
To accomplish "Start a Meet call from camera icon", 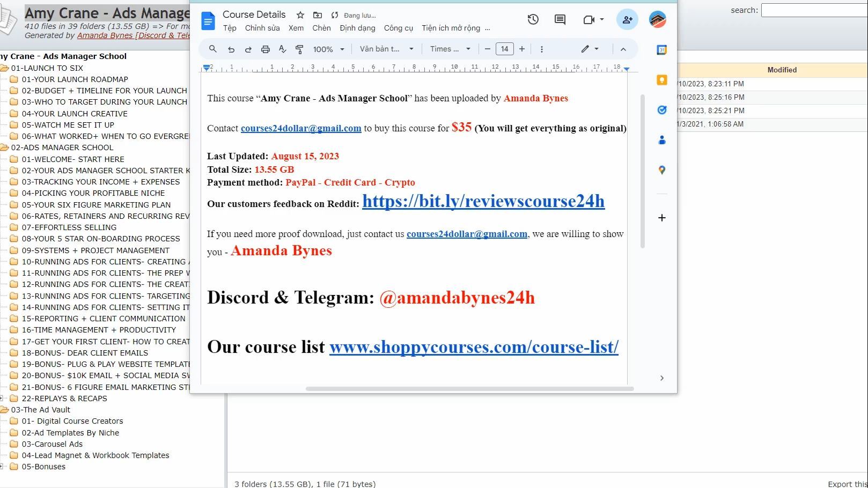I will pyautogui.click(x=589, y=20).
